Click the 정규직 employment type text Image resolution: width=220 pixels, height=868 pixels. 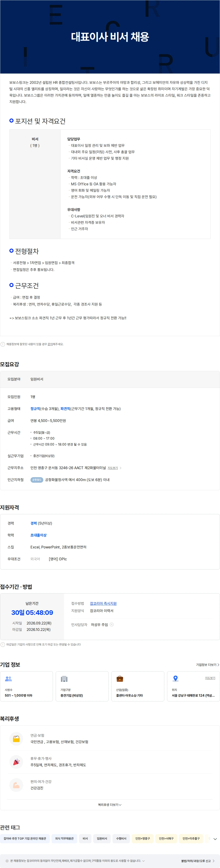click(35, 408)
